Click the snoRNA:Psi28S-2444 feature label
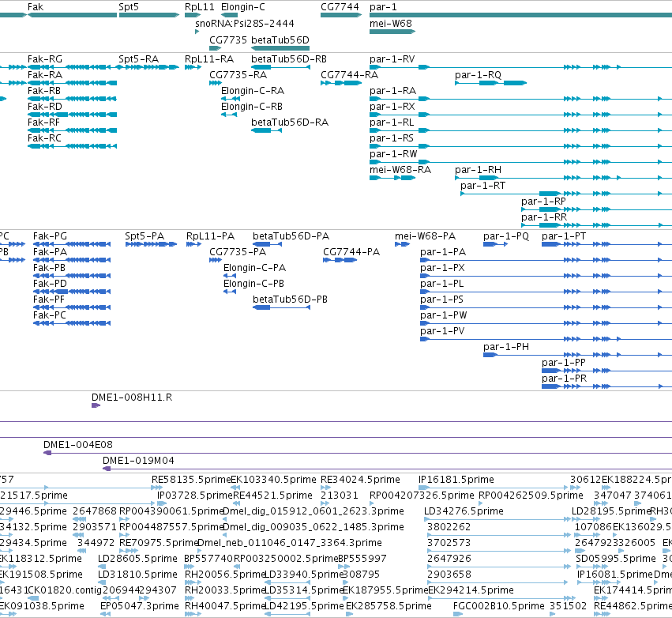Screen dimensions: 672x618 tap(245, 23)
